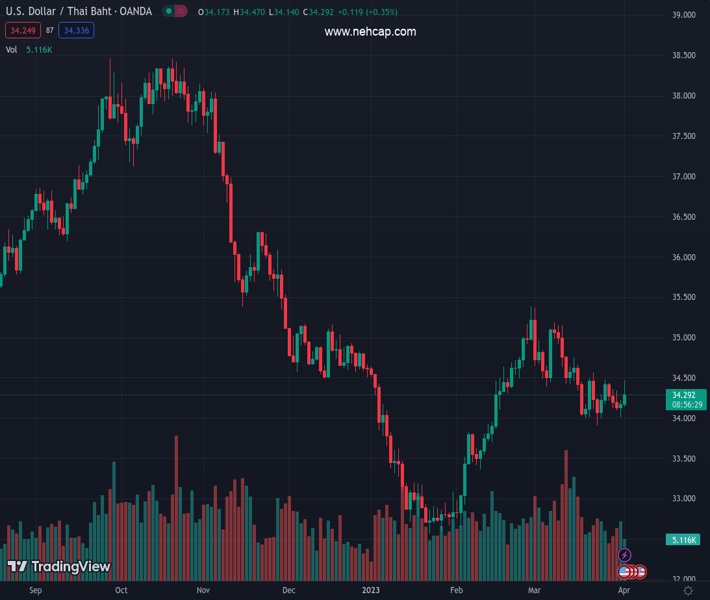This screenshot has height=600, width=710.
Task: Click the 33.500 price axis label
Action: [684, 459]
